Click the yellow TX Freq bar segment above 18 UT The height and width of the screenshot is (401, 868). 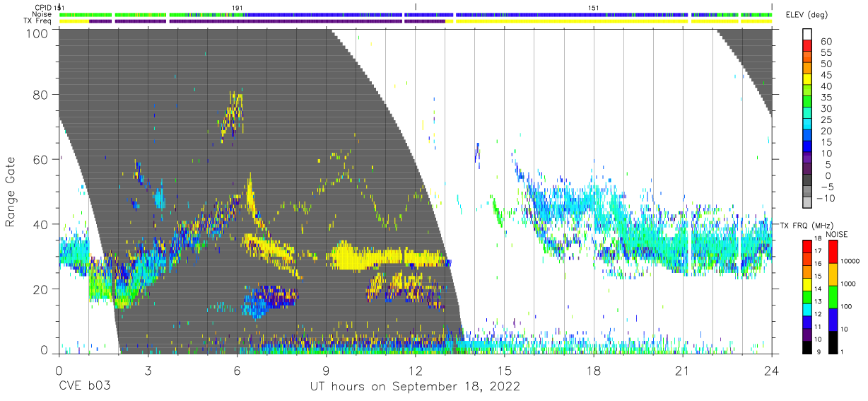[x=571, y=21]
